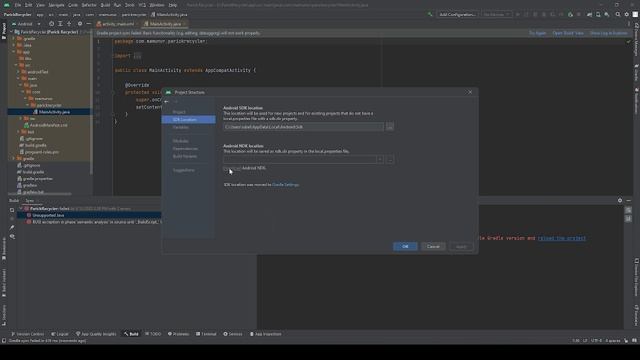Click Add Configuration button
640x360 pixels.
[457, 15]
